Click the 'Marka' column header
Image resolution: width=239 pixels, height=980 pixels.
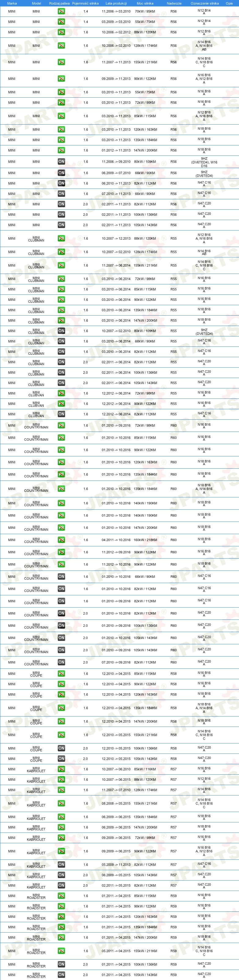pos(12,3)
